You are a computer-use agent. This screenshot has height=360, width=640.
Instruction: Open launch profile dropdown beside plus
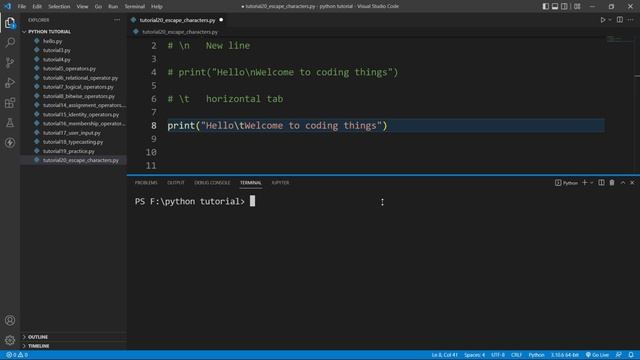click(591, 182)
